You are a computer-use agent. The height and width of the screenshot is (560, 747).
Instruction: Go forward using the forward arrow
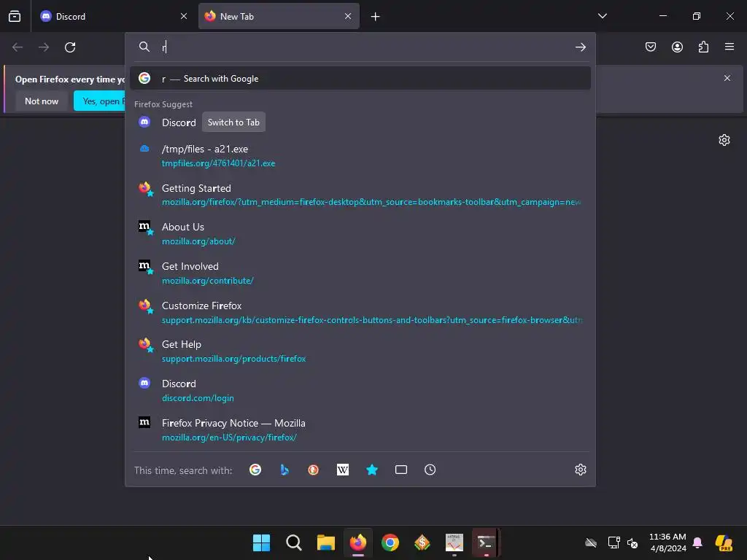[x=44, y=47]
